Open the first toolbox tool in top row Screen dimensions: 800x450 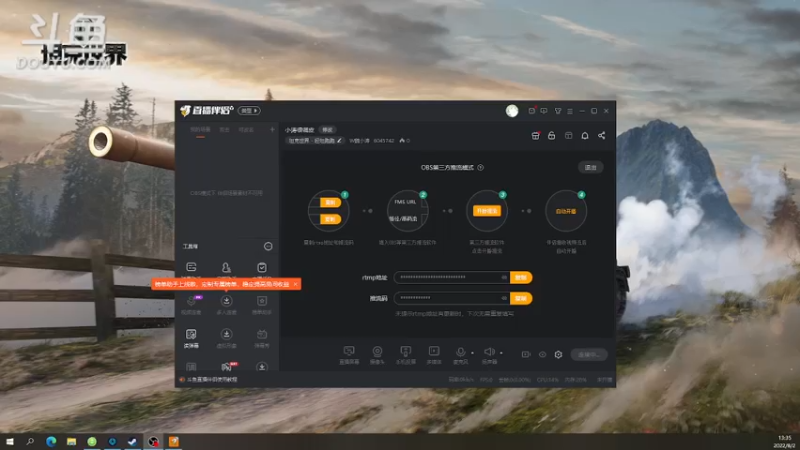point(191,269)
